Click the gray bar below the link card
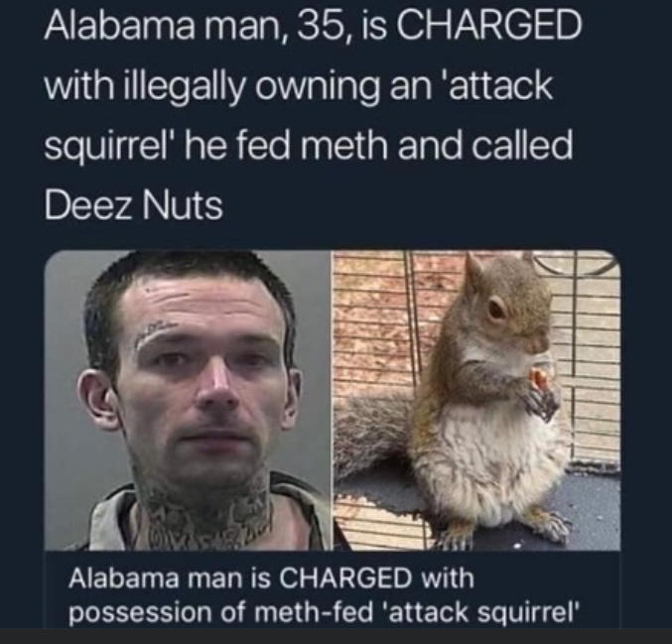Image resolution: width=672 pixels, height=644 pixels. pyautogui.click(x=336, y=636)
